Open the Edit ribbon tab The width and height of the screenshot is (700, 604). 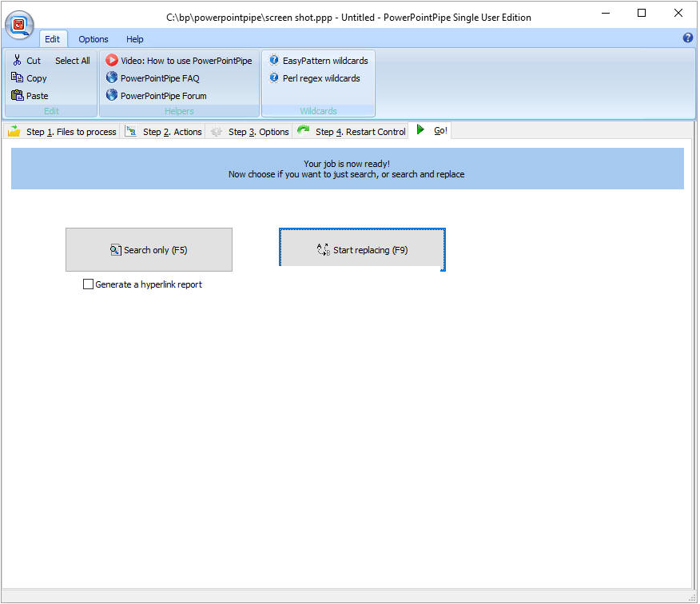[x=52, y=39]
